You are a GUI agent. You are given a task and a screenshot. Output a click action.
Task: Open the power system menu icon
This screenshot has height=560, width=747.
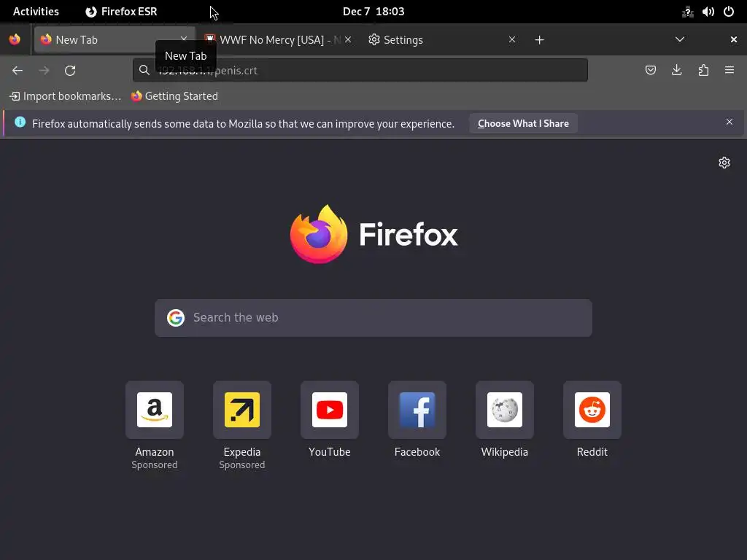729,12
